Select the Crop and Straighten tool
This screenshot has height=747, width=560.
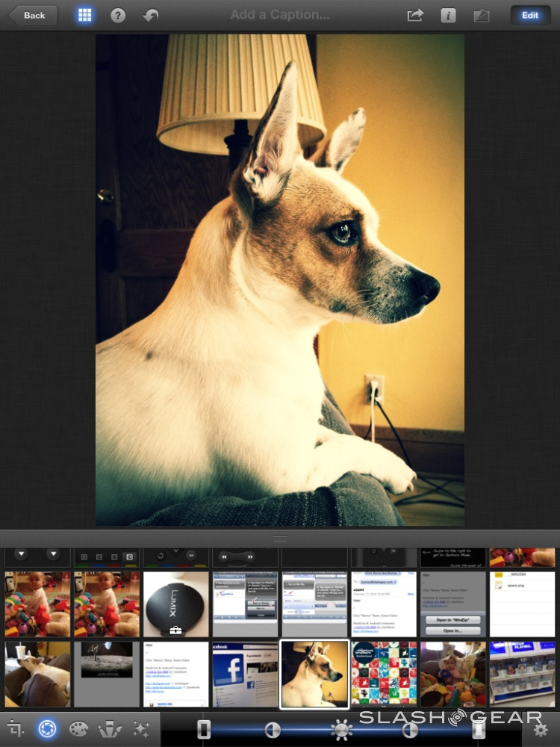click(x=16, y=728)
